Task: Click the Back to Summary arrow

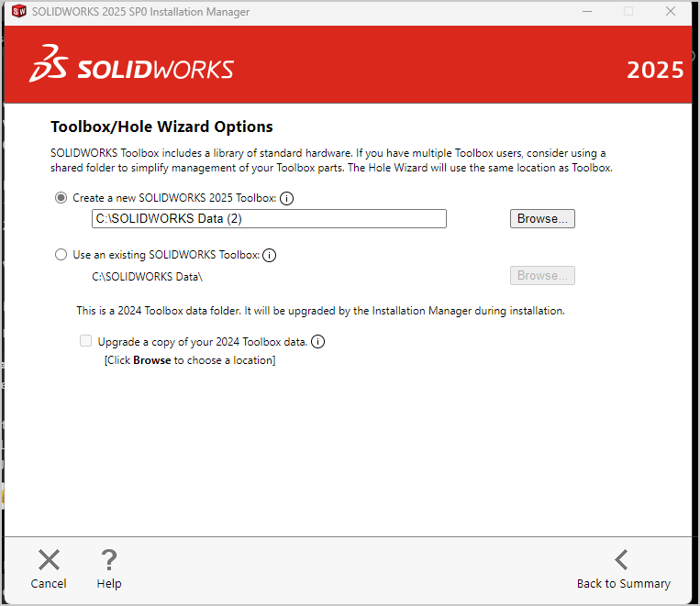Action: [621, 559]
